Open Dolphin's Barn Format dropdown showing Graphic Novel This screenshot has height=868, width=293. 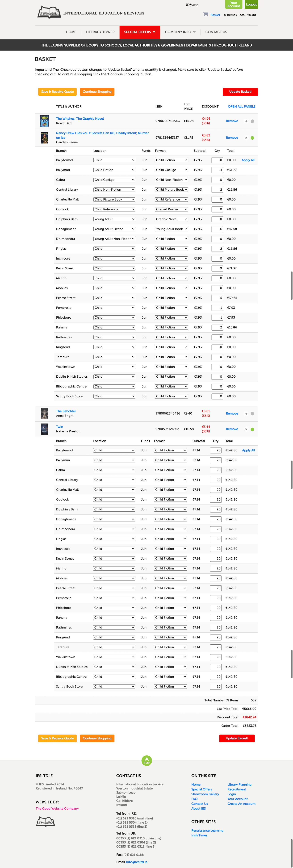click(x=171, y=219)
